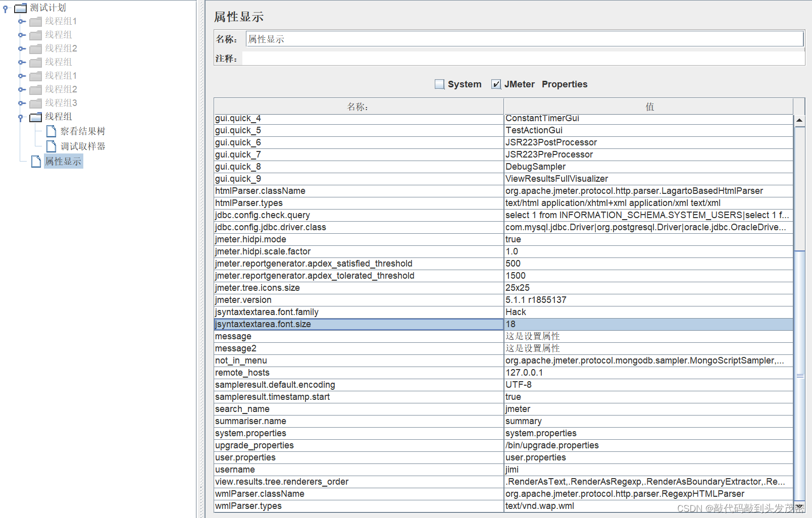812x518 pixels.
Task: Click the Hack font family value
Action: [648, 312]
